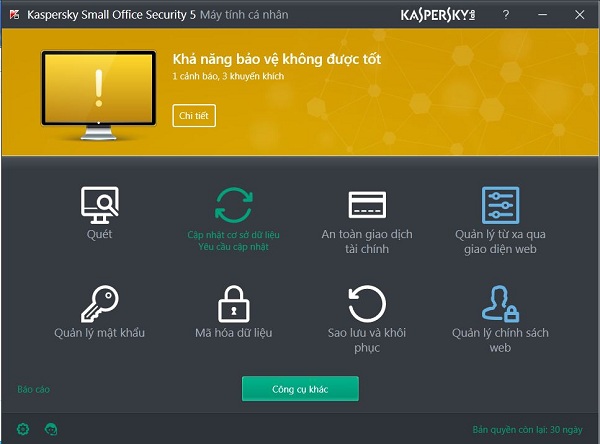The image size is (600, 444).
Task: Click the green database update arrows icon
Action: pos(234,205)
